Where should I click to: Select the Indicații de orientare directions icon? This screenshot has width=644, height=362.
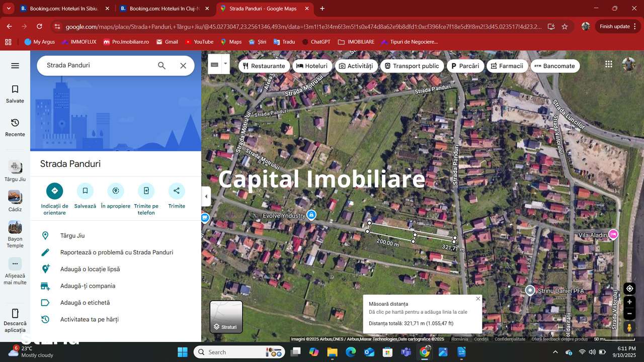click(x=54, y=191)
